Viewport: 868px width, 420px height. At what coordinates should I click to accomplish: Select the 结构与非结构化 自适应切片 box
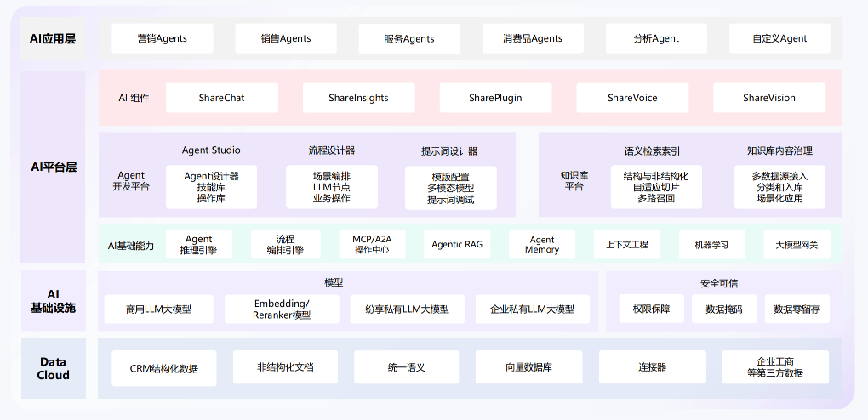coord(656,187)
